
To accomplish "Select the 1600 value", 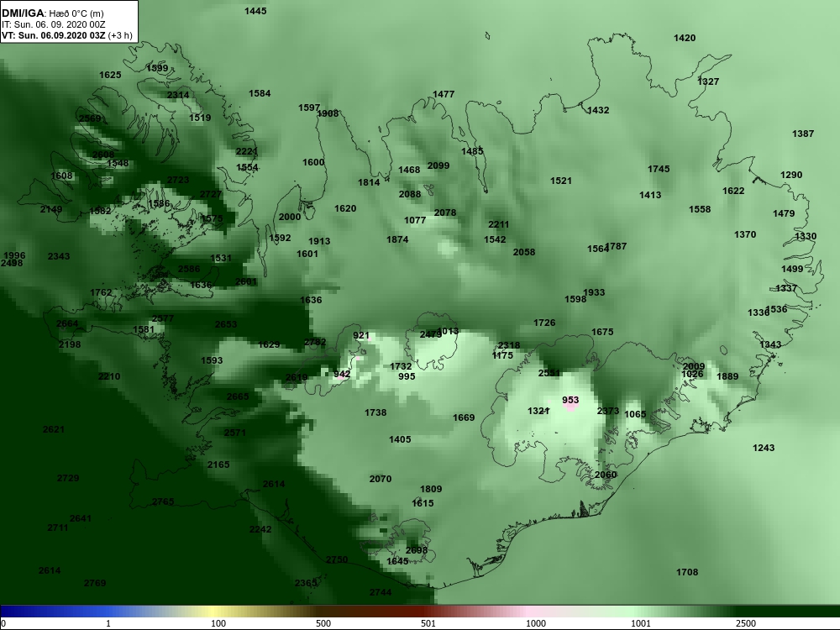I will coord(313,162).
